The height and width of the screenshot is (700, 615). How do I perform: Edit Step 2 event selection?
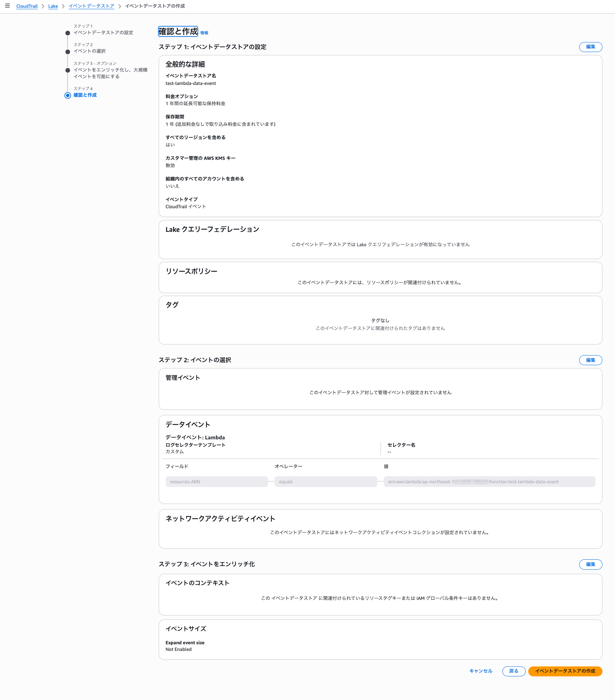tap(590, 360)
